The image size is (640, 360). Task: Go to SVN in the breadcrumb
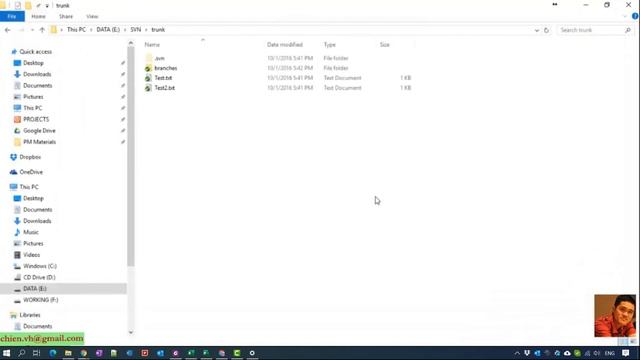[136, 30]
